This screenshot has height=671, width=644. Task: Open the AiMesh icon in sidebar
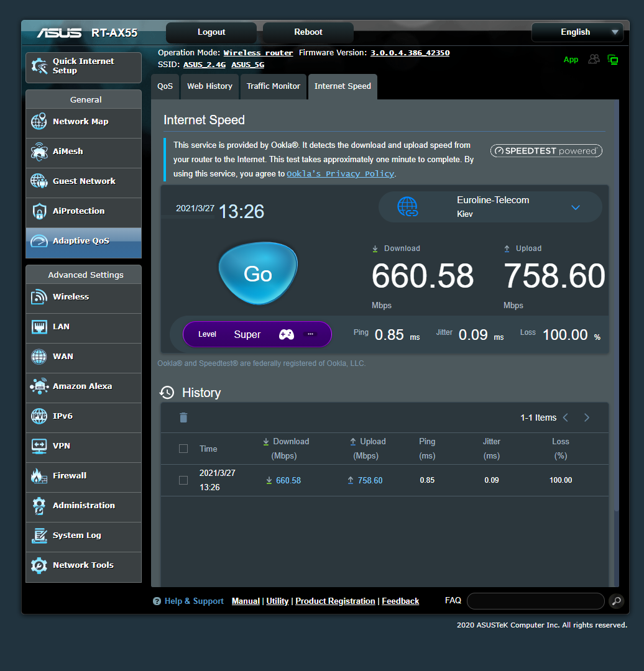pos(39,152)
